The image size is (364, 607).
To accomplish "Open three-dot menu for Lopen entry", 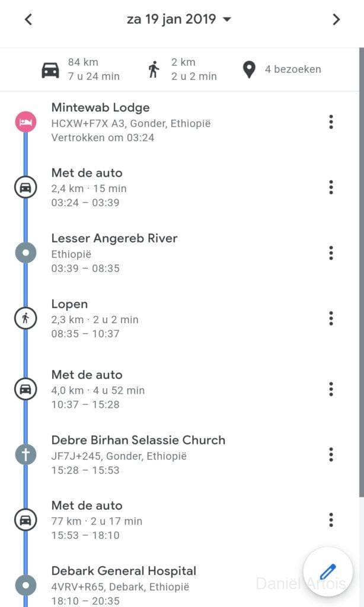I will click(x=331, y=318).
